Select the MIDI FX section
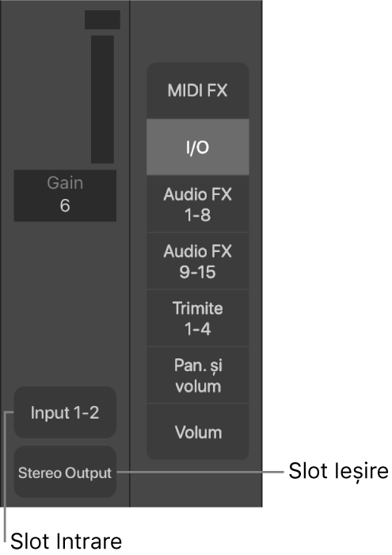The width and height of the screenshot is (392, 555). 198,90
